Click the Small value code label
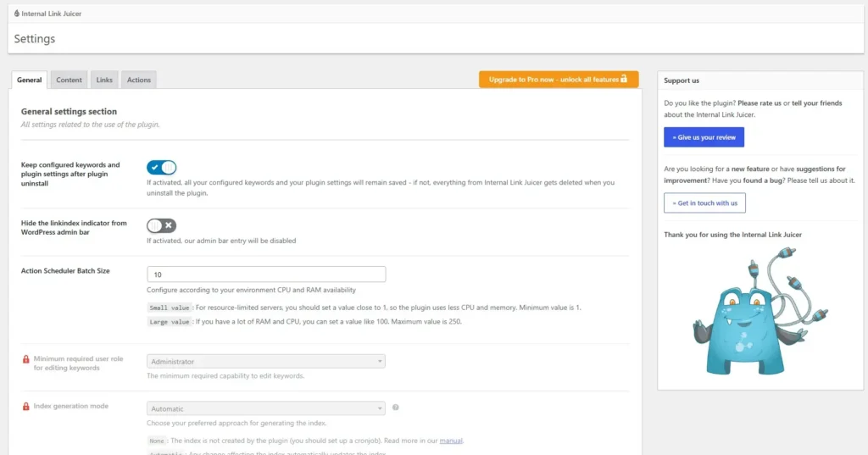This screenshot has height=455, width=868. 169,308
